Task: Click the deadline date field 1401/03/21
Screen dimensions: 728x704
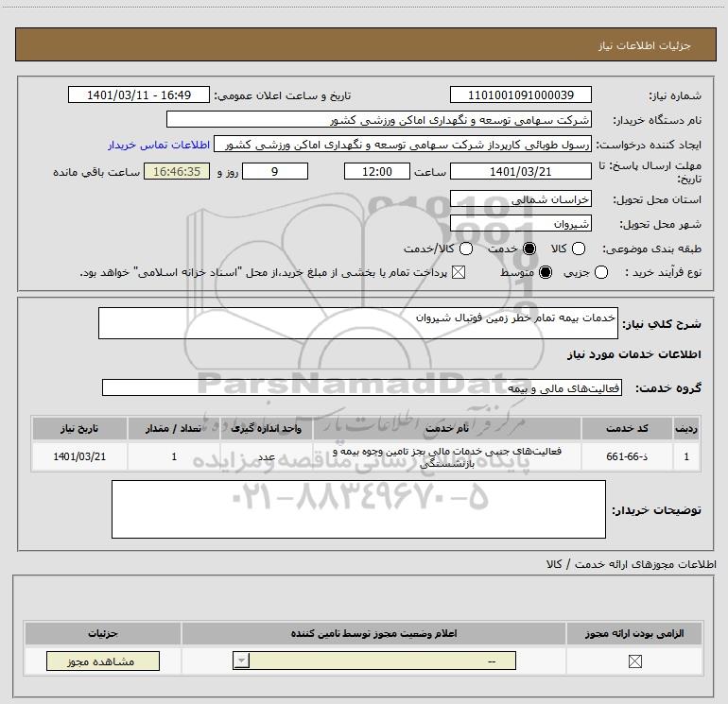Action: pyautogui.click(x=520, y=171)
